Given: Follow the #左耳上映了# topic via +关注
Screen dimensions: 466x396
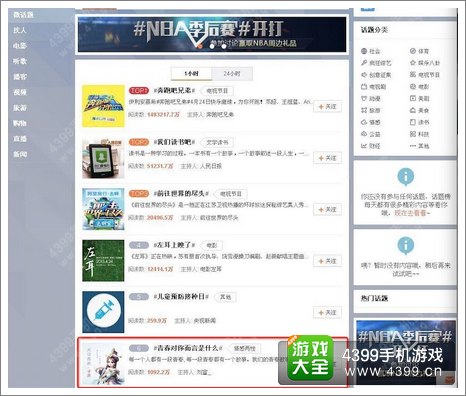Looking at the screenshot, I should pos(327,261).
